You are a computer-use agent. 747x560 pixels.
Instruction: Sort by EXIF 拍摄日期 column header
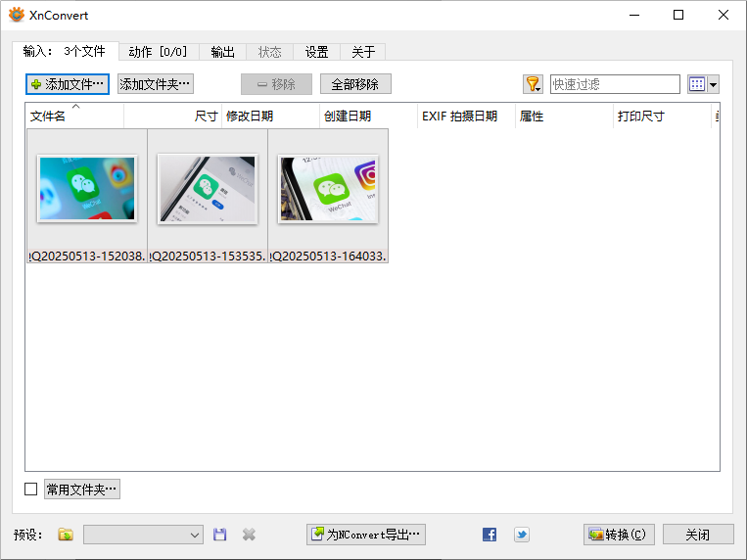[x=466, y=116]
